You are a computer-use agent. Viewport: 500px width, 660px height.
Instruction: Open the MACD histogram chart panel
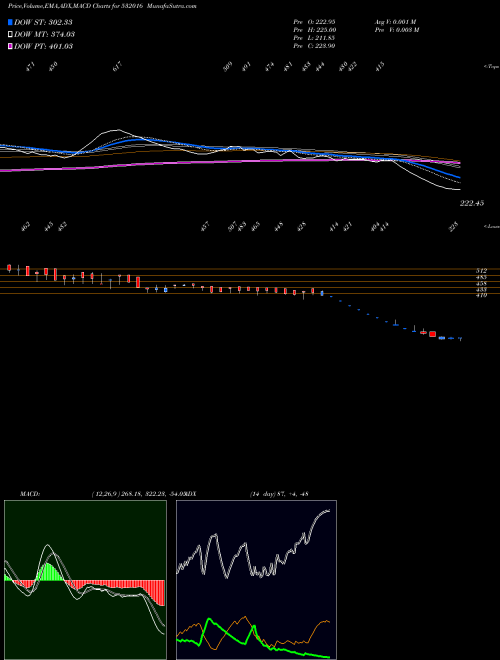[85, 580]
